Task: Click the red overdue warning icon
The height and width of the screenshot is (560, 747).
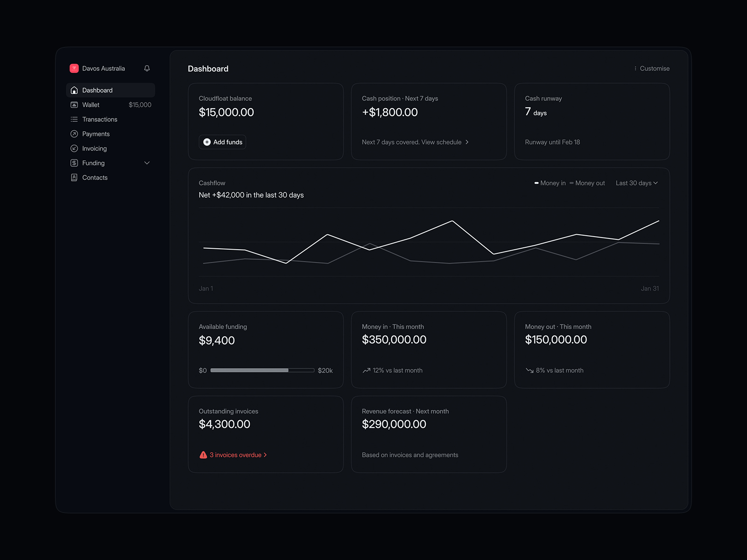Action: click(203, 455)
